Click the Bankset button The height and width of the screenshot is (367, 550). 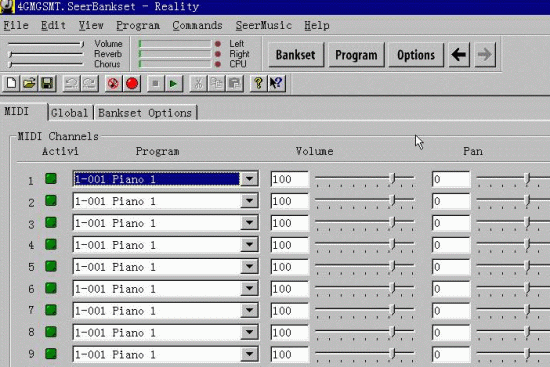[295, 55]
